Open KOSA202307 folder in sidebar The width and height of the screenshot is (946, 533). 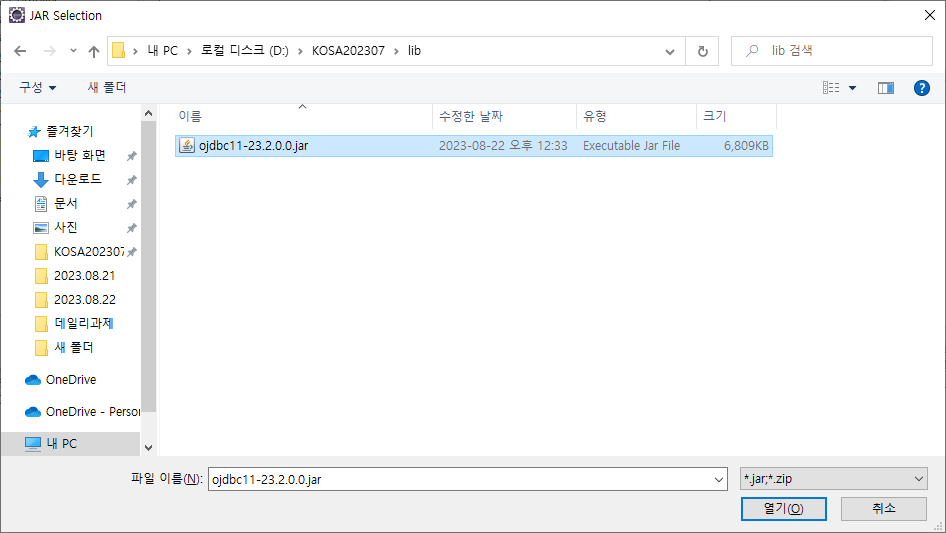point(88,251)
